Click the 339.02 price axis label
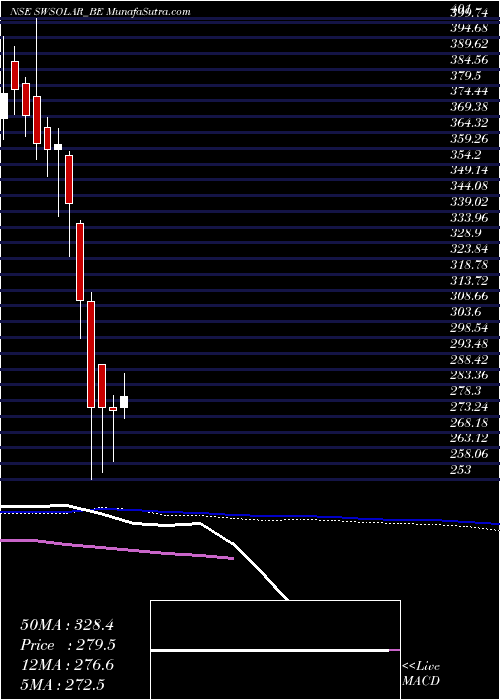Screen dimensions: 500x700 point(470,202)
